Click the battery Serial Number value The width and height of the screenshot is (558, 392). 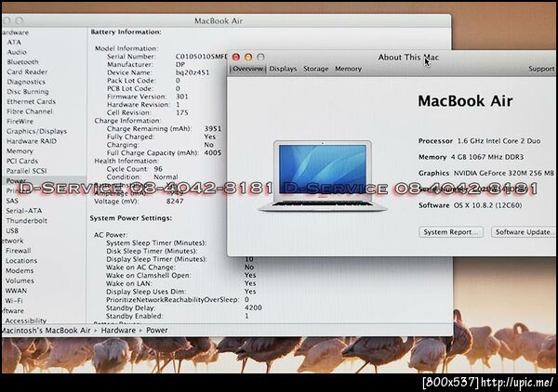[201, 57]
